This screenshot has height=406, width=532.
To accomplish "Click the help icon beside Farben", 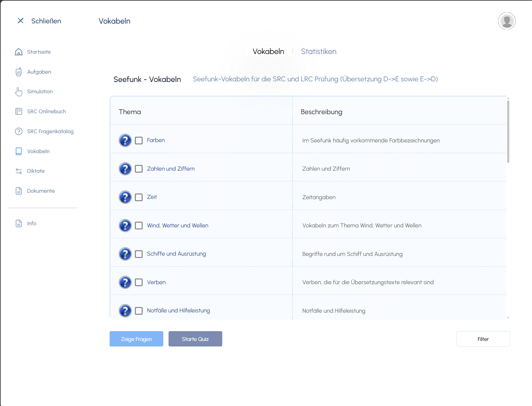I will point(125,141).
